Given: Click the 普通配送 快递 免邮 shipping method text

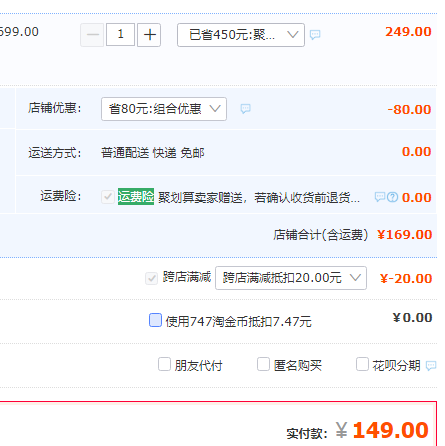Looking at the screenshot, I should tap(153, 153).
